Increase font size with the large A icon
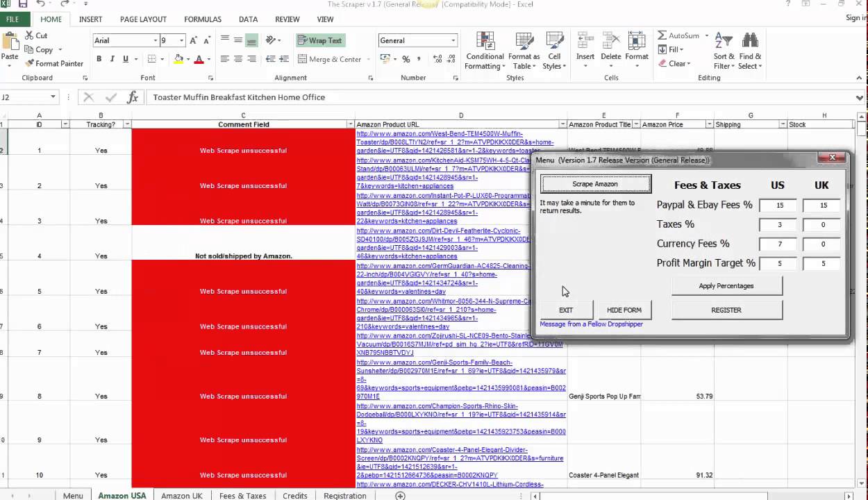This screenshot has height=500, width=868. pos(194,40)
